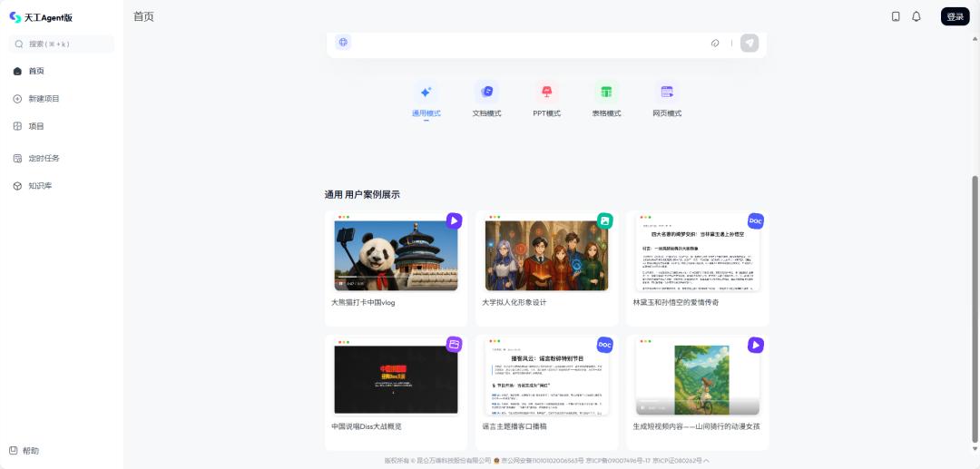980x469 pixels.
Task: Open the notification bell
Action: click(x=916, y=16)
